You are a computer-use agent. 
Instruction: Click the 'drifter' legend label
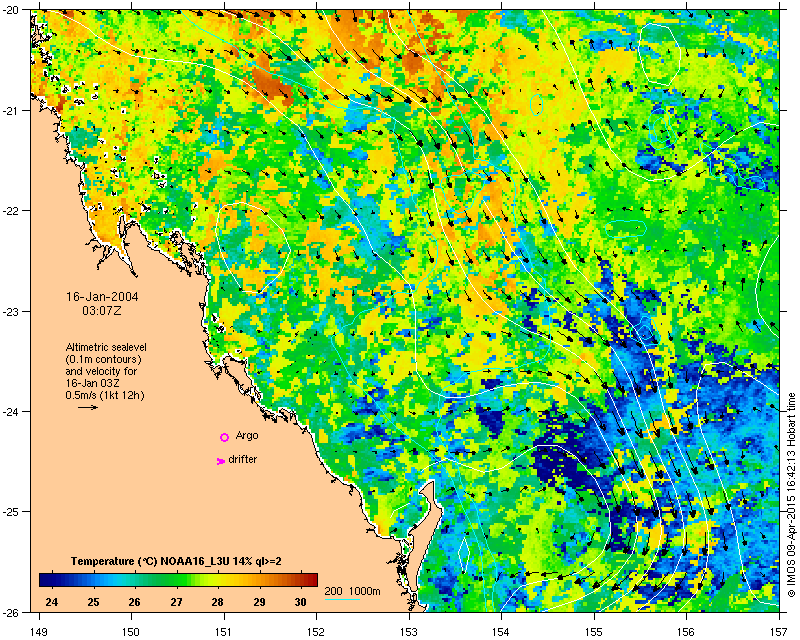pos(242,459)
